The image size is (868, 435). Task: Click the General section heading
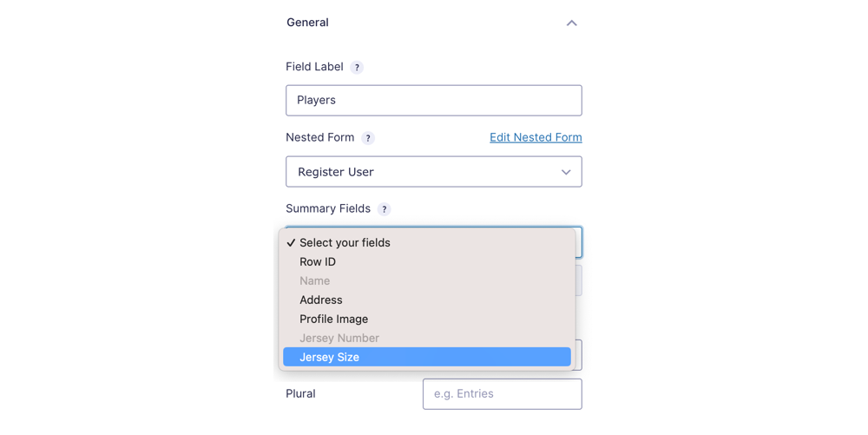pos(307,23)
